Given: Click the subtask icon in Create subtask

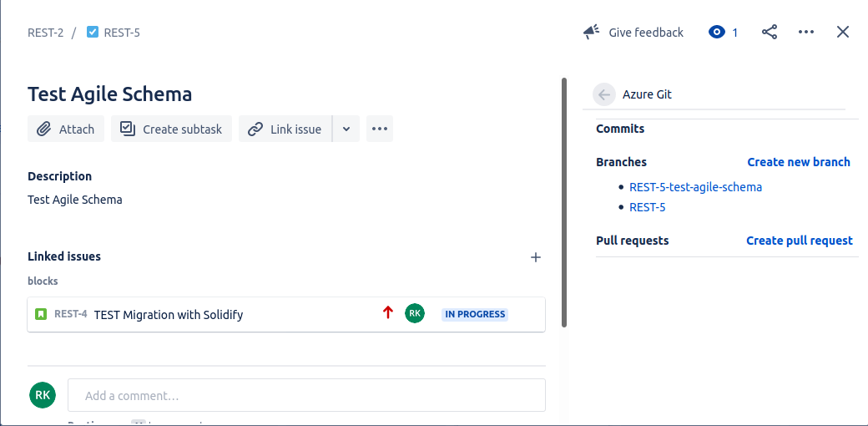Looking at the screenshot, I should point(128,129).
